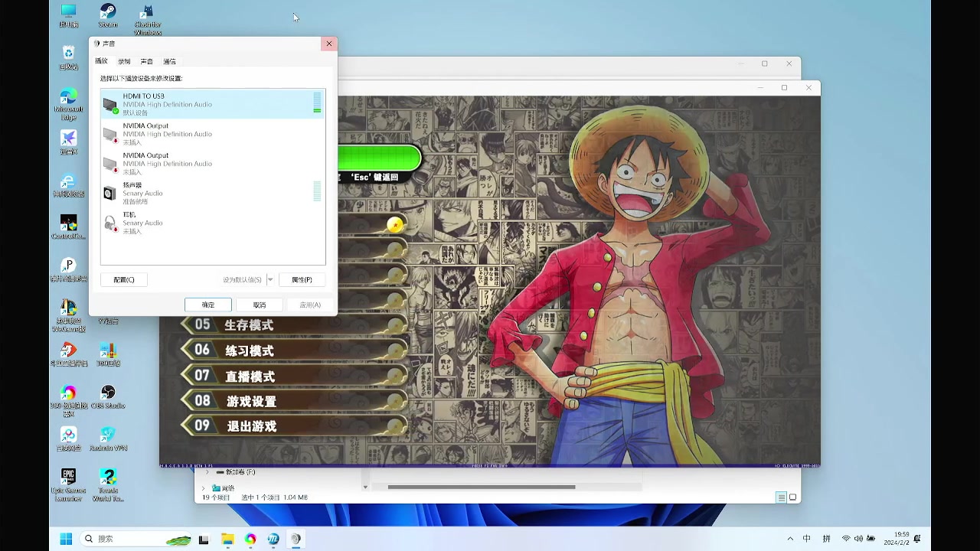Viewport: 980px width, 551px height.
Task: Select the second NVIDIA Output device
Action: 213,163
